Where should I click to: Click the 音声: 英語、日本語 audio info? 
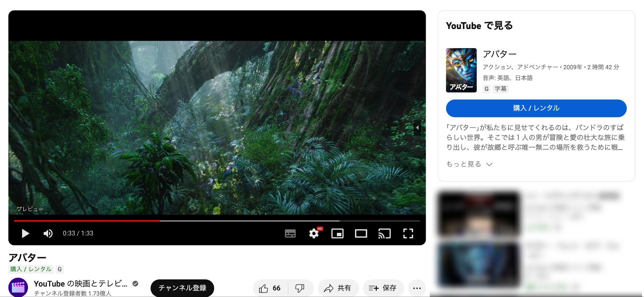(508, 78)
